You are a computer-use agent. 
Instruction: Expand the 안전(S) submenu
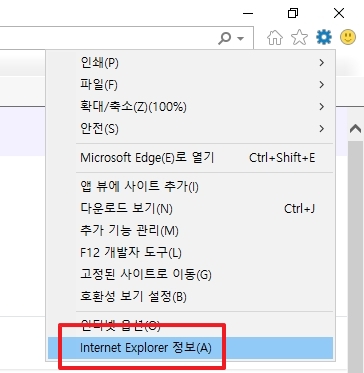coord(190,129)
